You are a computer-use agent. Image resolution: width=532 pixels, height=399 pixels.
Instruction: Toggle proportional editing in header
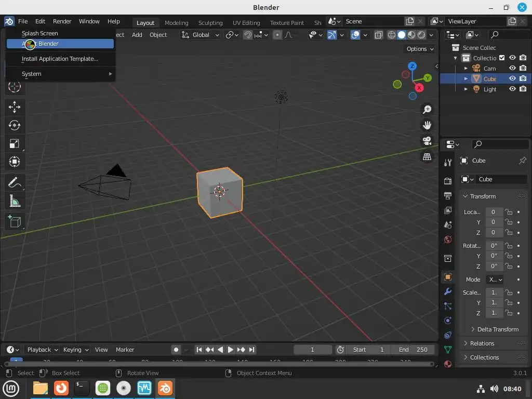coord(277,35)
